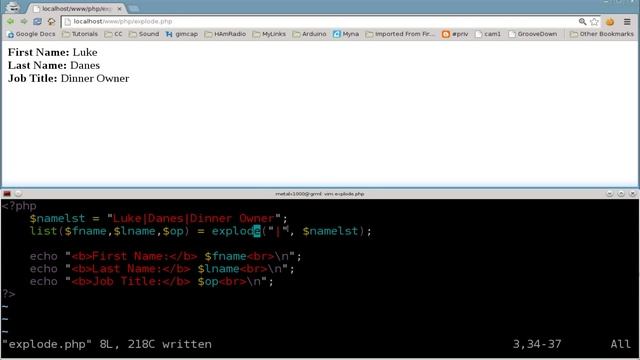Click the browser Forward arrow
Screen dimensions: 640x360
click(x=24, y=21)
